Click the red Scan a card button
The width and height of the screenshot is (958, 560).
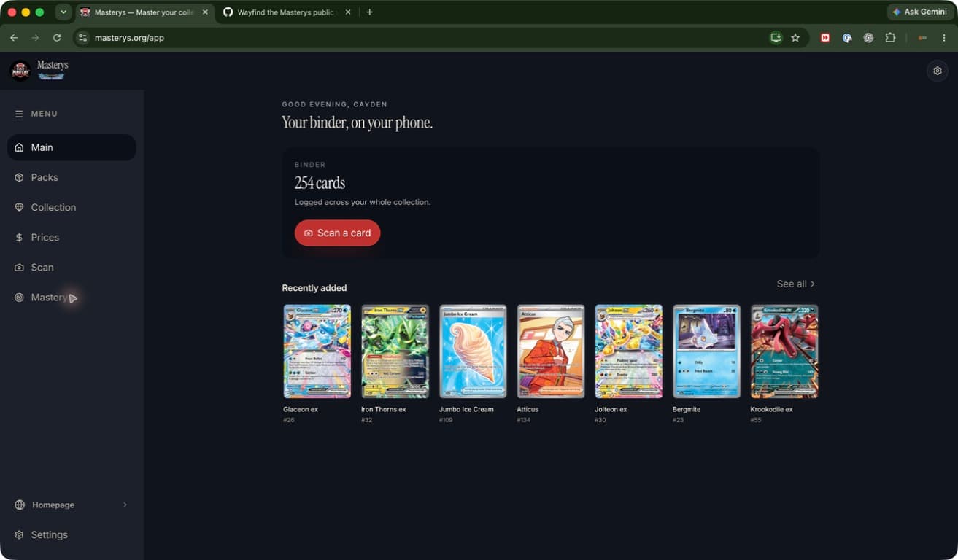[337, 233]
